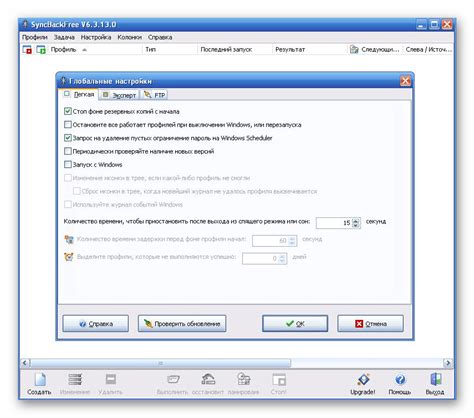Click the Следующи... schedule column icon
This screenshot has width=474, height=418.
point(354,50)
